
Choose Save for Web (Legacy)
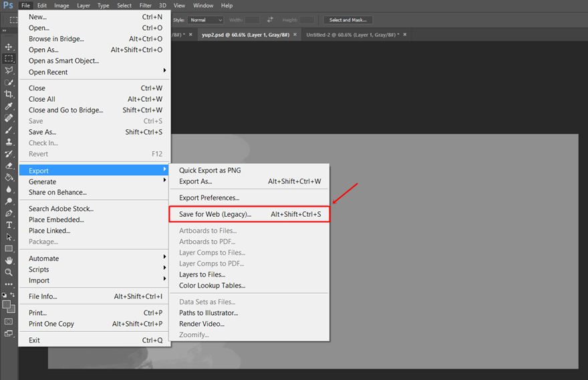(249, 214)
